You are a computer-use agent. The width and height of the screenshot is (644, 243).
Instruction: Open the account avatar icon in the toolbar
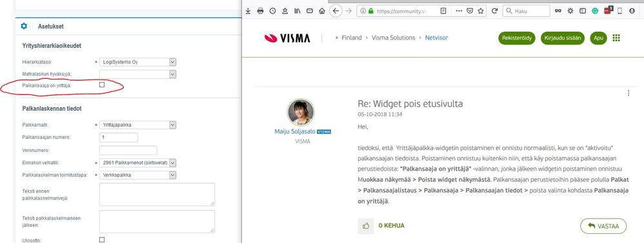[x=632, y=11]
